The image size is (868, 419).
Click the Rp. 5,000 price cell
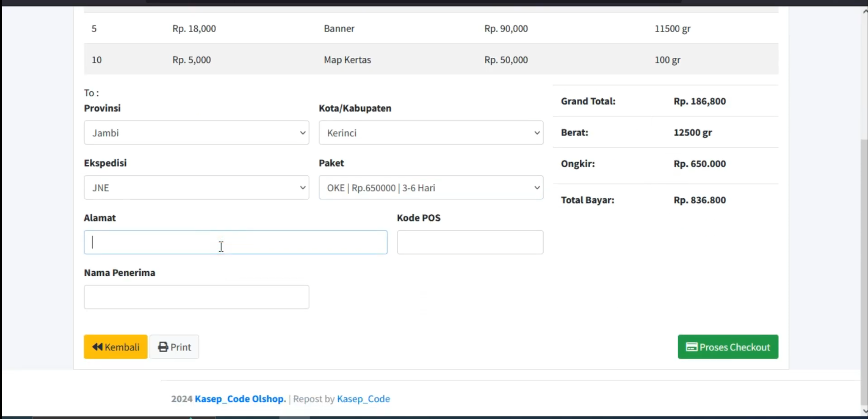[192, 59]
